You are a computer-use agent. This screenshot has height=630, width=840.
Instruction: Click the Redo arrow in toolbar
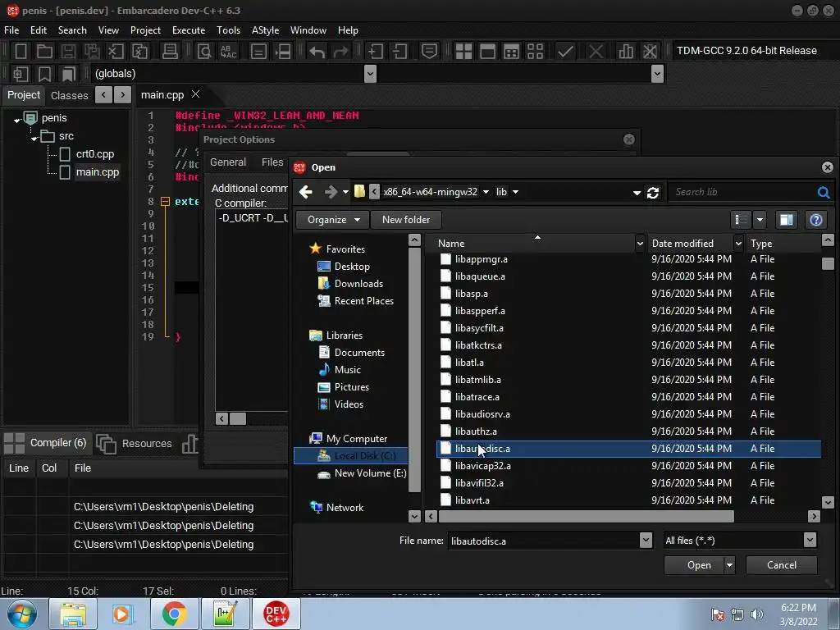point(340,52)
